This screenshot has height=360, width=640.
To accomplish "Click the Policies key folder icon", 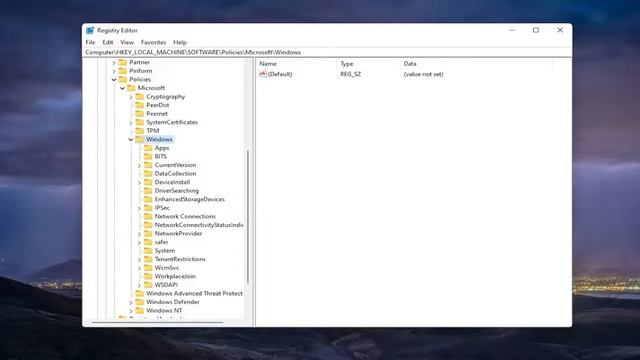I will click(122, 79).
